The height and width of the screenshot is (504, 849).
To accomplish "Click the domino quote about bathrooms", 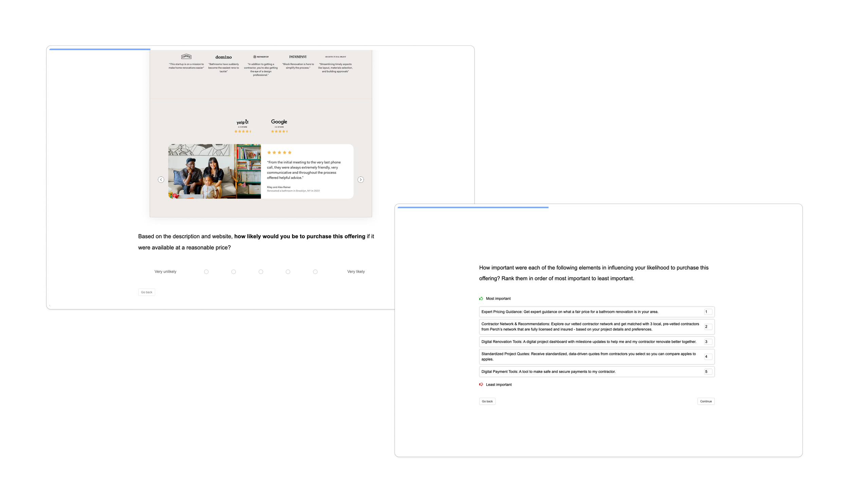I will 223,68.
